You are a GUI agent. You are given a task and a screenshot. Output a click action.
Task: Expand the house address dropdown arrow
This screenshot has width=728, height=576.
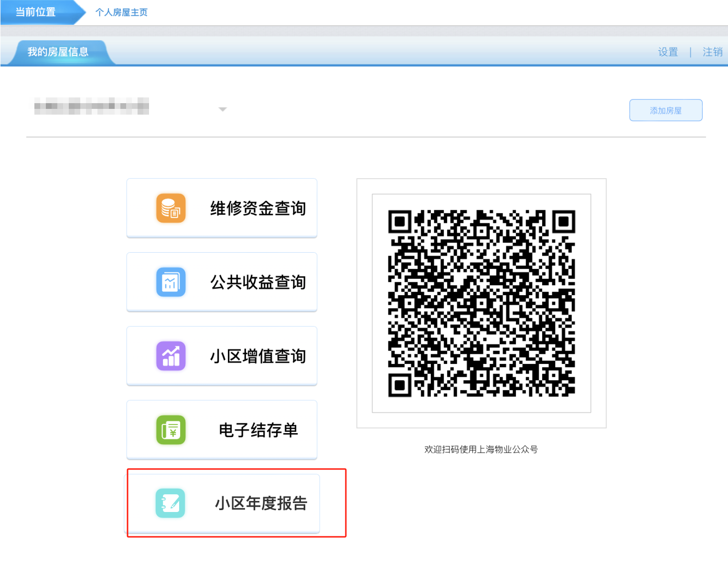[223, 109]
